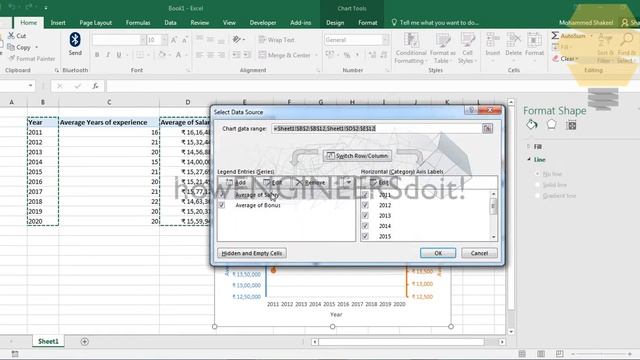
Task: Click the zoom slider in status bar
Action: 602,353
